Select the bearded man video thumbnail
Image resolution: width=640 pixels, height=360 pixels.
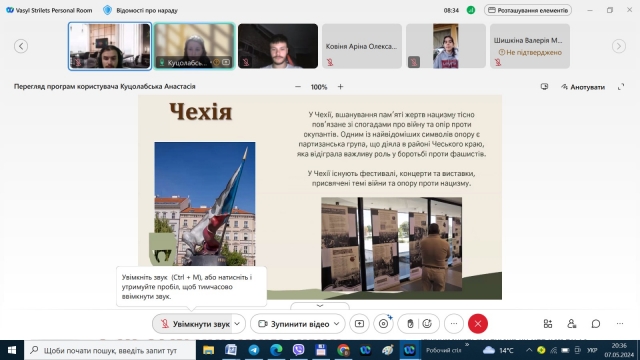(x=278, y=46)
